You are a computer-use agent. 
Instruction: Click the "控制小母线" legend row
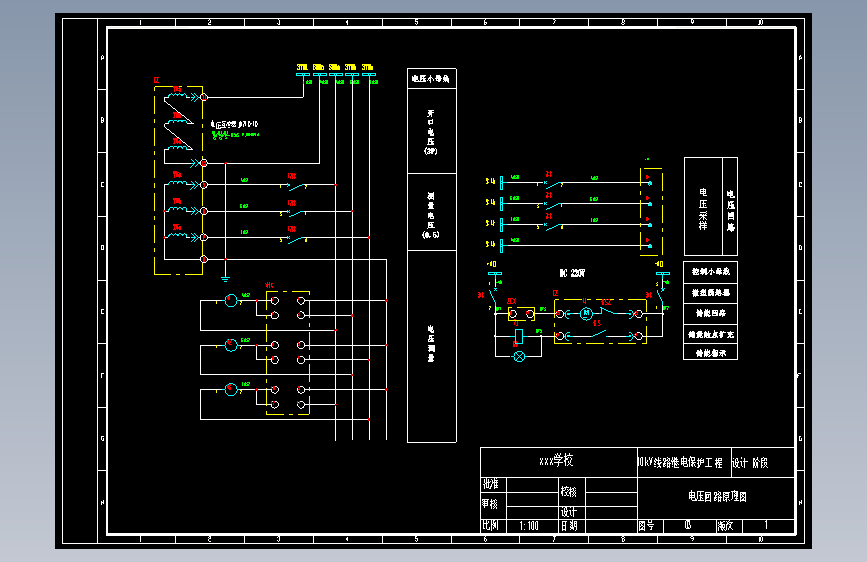[x=711, y=272]
